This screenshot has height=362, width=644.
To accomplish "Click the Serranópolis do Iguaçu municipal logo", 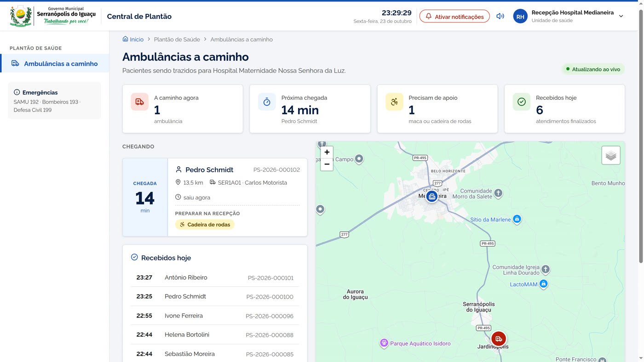I will pyautogui.click(x=52, y=16).
